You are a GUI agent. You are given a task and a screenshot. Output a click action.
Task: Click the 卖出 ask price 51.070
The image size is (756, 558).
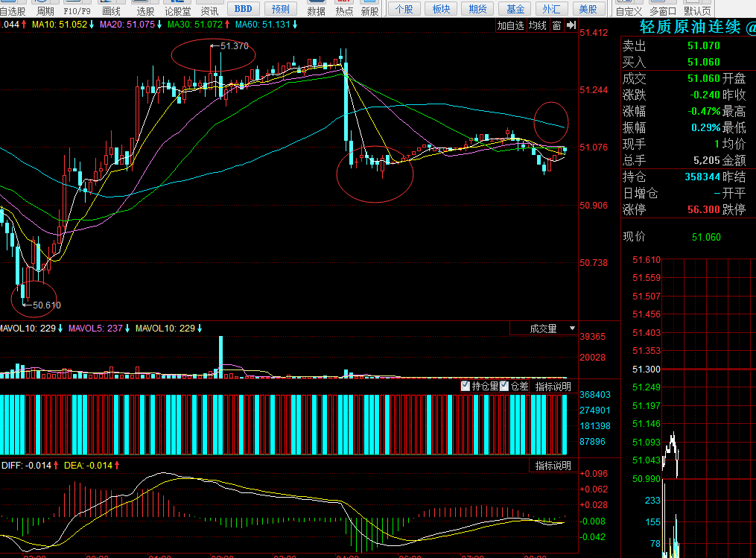[703, 45]
